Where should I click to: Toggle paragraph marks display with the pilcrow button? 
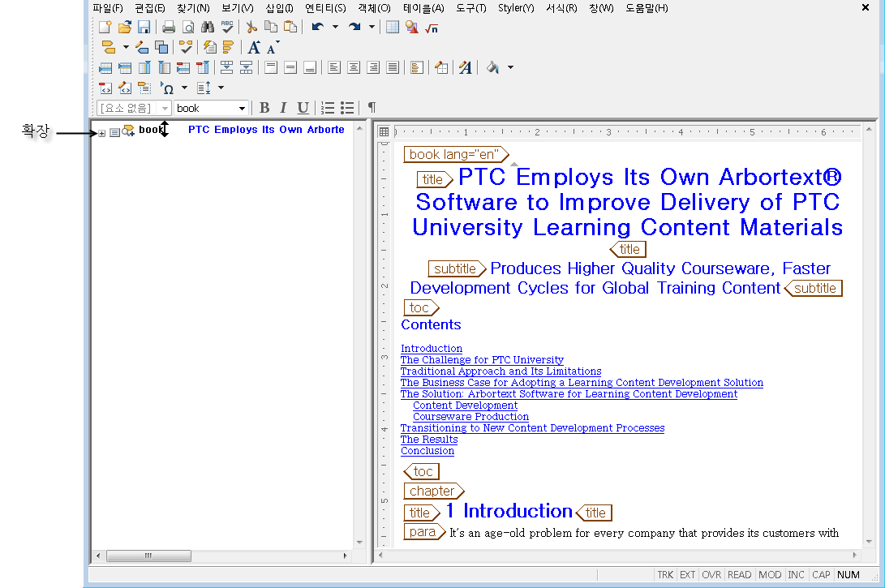(x=372, y=107)
